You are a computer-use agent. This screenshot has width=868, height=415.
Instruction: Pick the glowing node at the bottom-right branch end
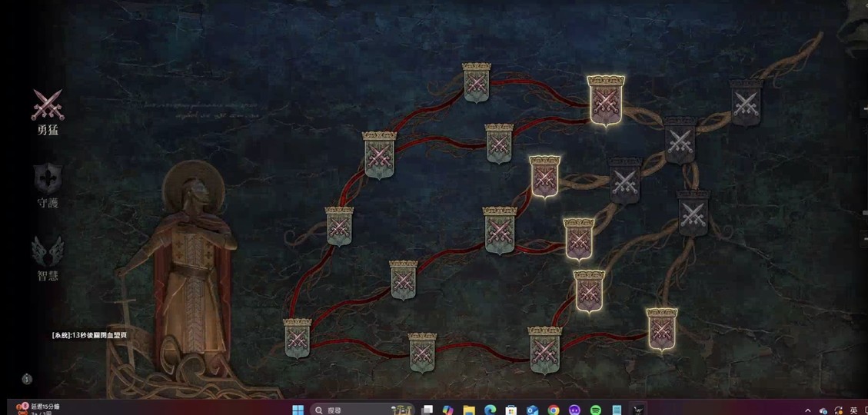pyautogui.click(x=661, y=329)
